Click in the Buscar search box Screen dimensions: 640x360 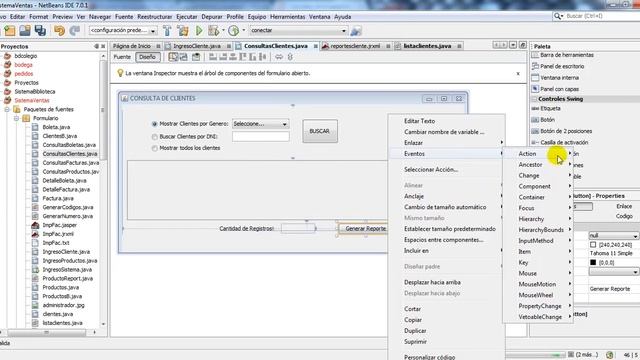601,16
